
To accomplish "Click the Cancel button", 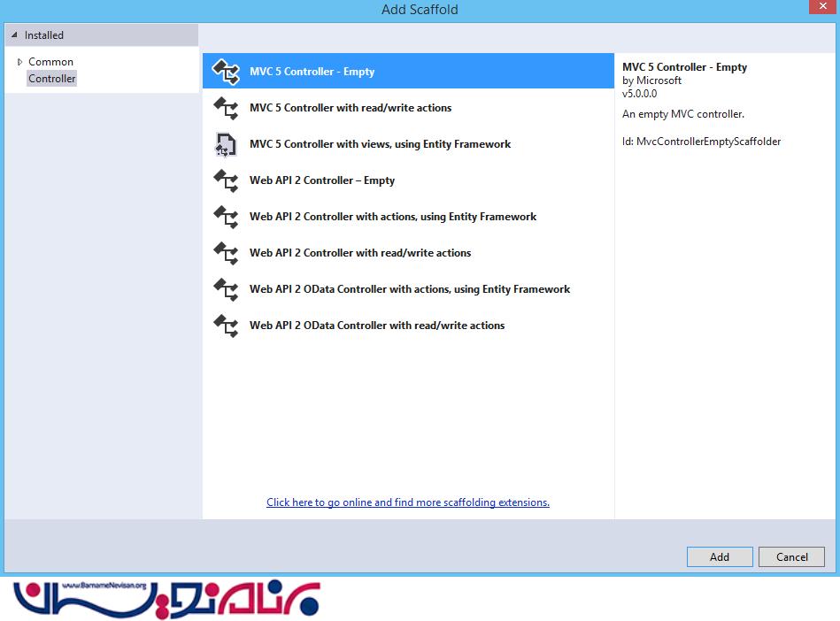I will (791, 557).
